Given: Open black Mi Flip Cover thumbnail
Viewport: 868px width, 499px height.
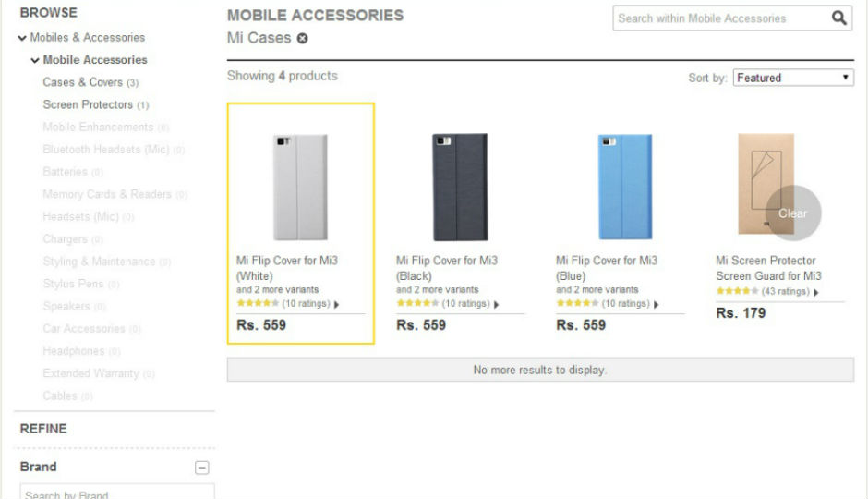Looking at the screenshot, I should coord(460,187).
